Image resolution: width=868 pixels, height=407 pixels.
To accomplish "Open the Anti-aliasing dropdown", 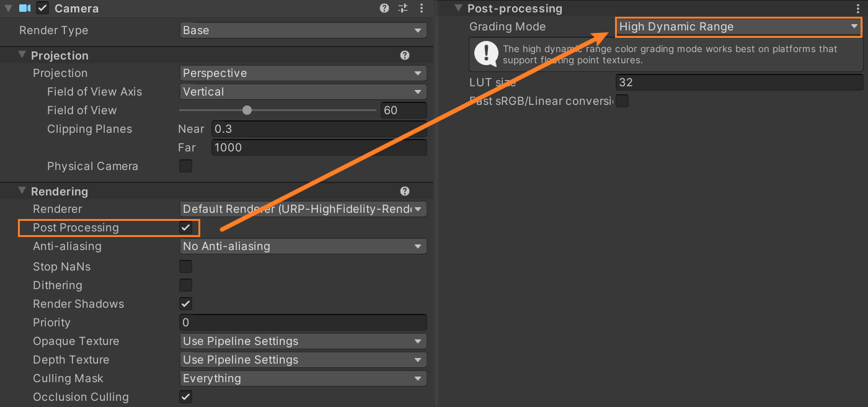I will tap(303, 246).
